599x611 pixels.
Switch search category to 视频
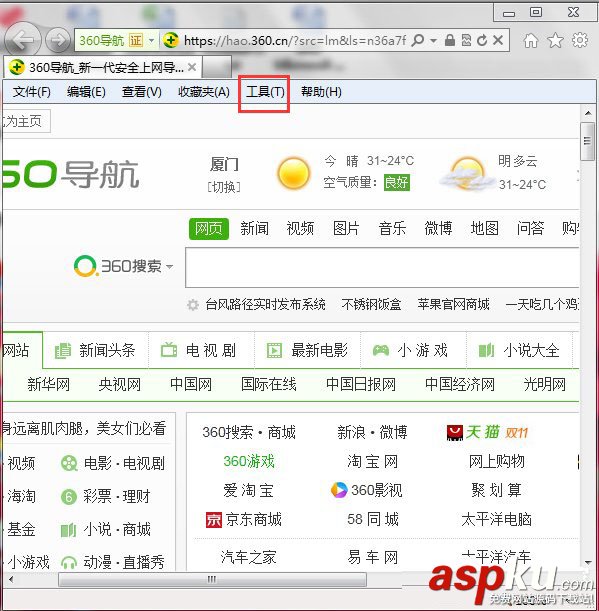tap(300, 228)
